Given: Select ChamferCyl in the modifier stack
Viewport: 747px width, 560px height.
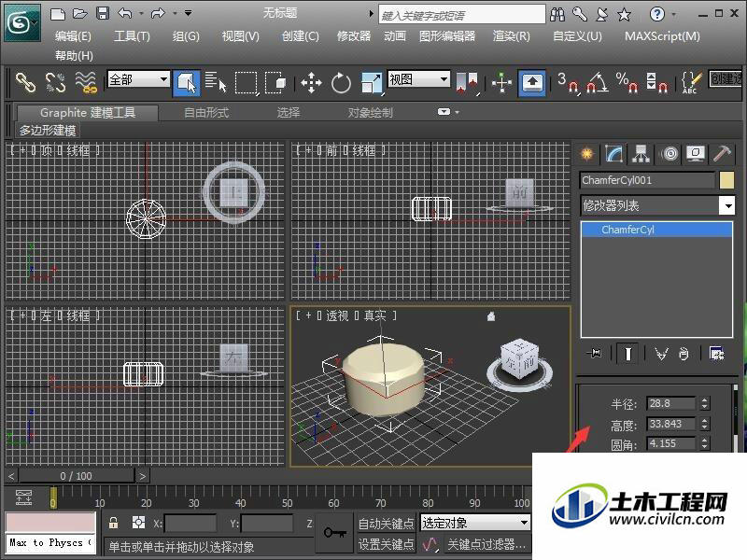Looking at the screenshot, I should coord(656,230).
